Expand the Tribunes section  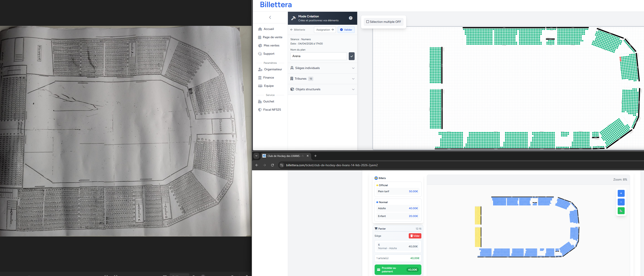click(322, 79)
